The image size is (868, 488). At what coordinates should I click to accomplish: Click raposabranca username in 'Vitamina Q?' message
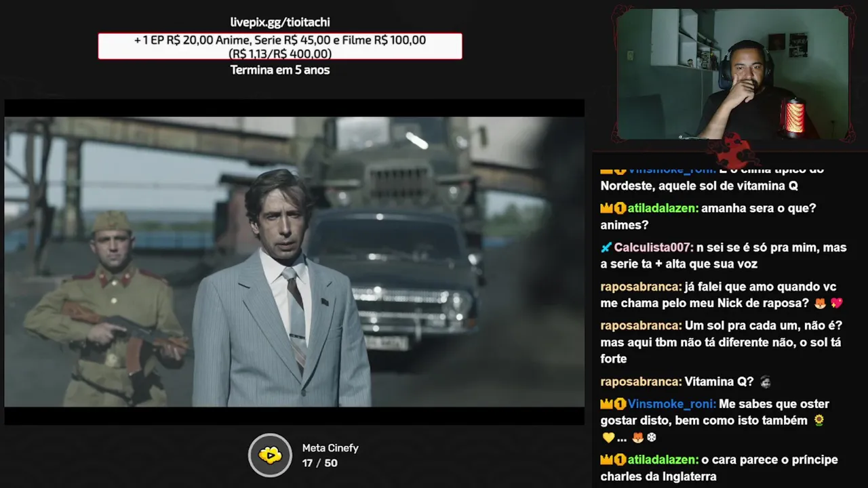[x=641, y=382]
